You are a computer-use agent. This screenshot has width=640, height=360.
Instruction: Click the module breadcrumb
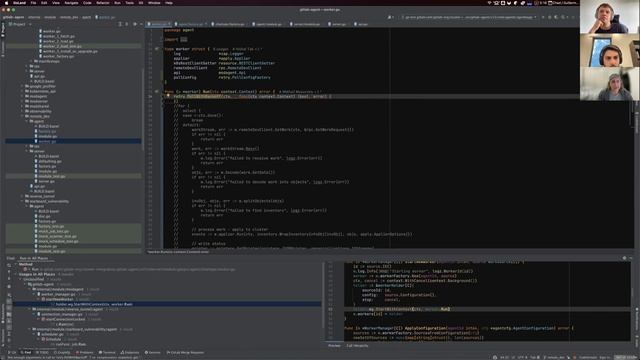pyautogui.click(x=50, y=18)
